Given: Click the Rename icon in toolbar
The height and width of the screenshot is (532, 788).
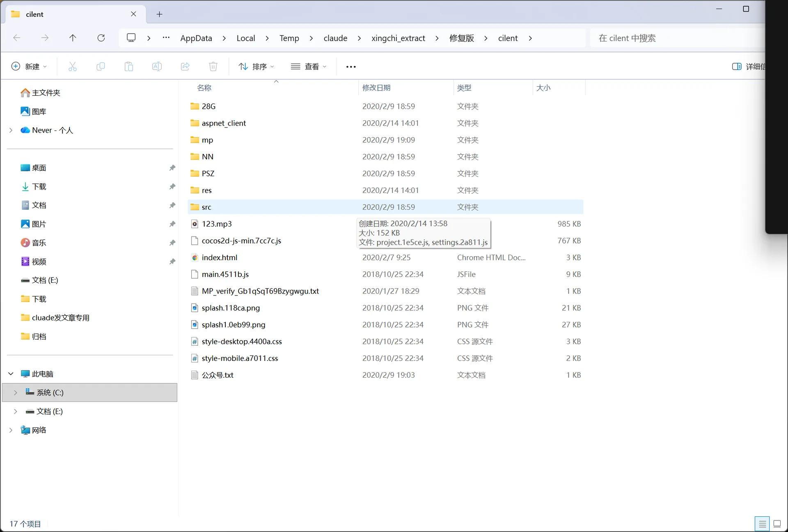Looking at the screenshot, I should (157, 66).
